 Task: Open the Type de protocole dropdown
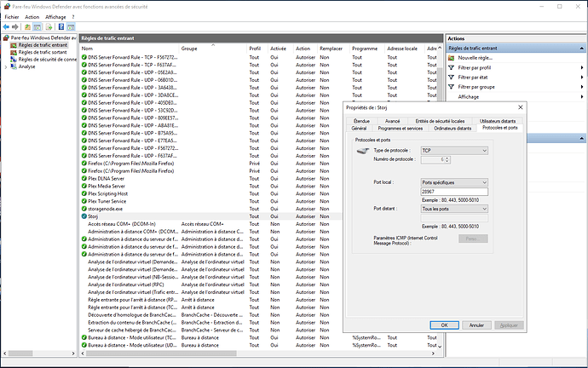[453, 150]
